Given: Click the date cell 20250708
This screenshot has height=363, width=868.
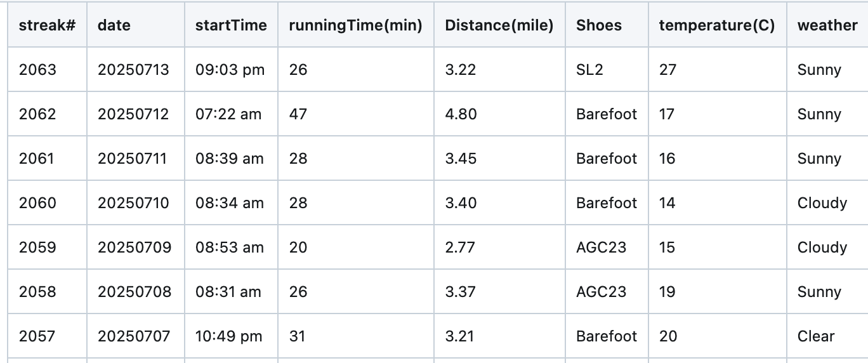Looking at the screenshot, I should coord(135,292).
